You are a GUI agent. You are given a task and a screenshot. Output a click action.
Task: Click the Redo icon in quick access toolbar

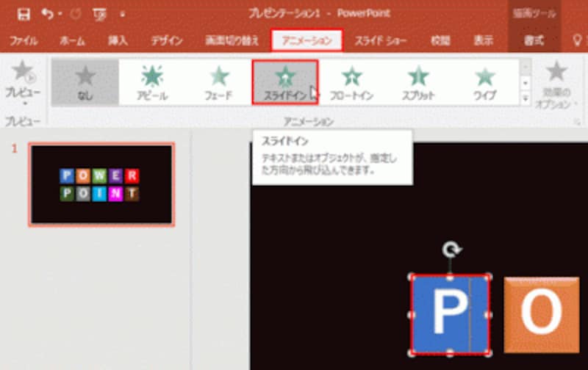click(x=76, y=14)
